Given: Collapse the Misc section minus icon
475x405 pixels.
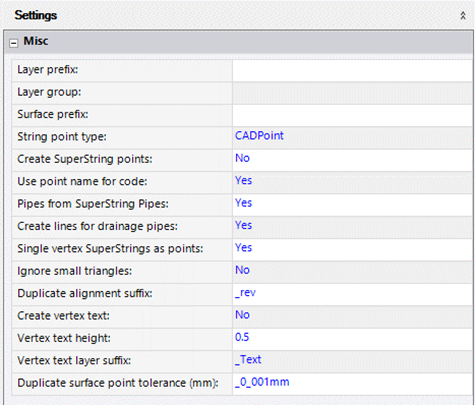Looking at the screenshot, I should 14,43.
